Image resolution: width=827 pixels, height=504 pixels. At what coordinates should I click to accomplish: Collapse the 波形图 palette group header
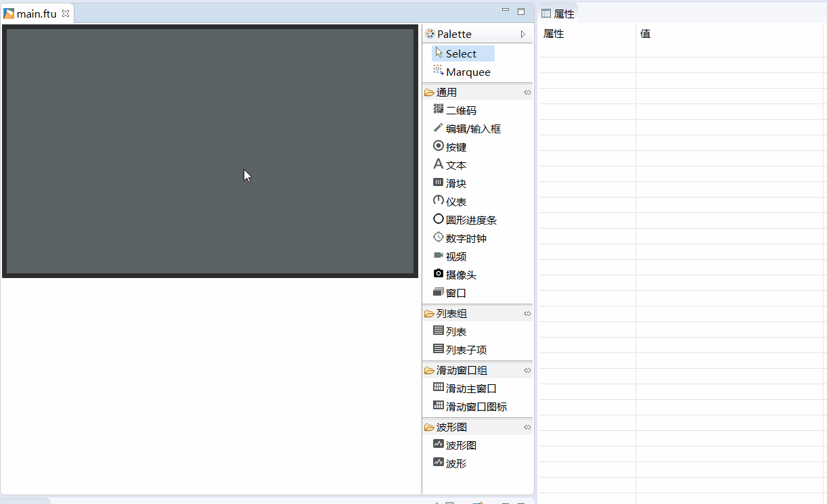coord(477,427)
